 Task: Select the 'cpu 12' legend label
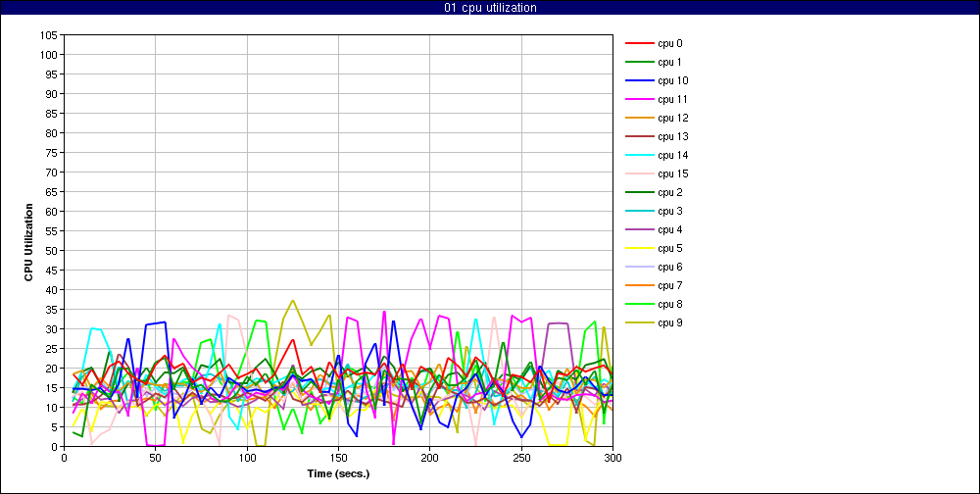pos(672,119)
